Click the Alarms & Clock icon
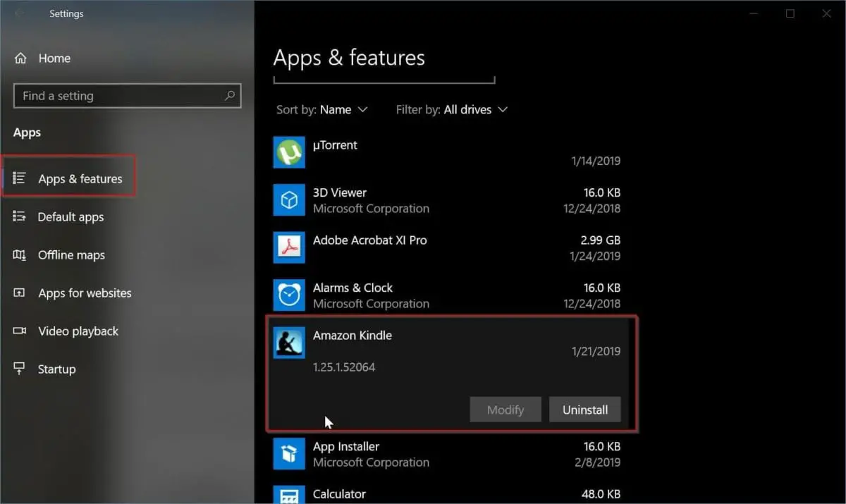This screenshot has width=846, height=504. (289, 295)
